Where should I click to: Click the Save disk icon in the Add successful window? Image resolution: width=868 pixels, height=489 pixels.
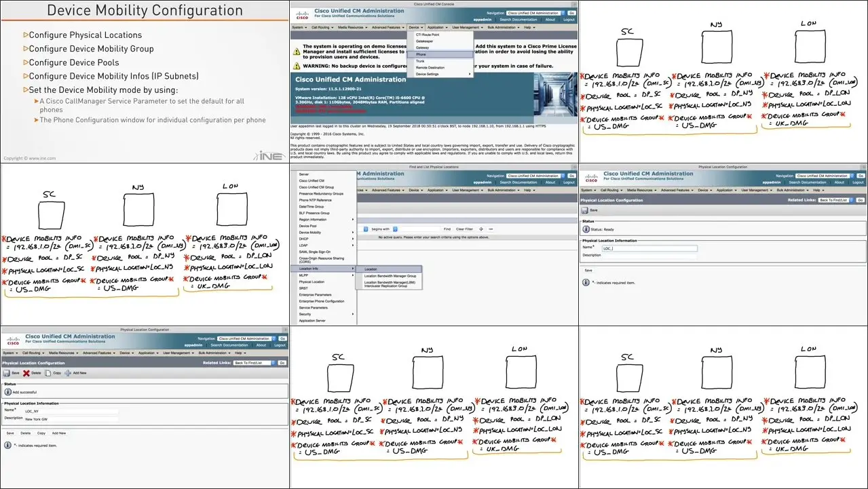pos(7,373)
